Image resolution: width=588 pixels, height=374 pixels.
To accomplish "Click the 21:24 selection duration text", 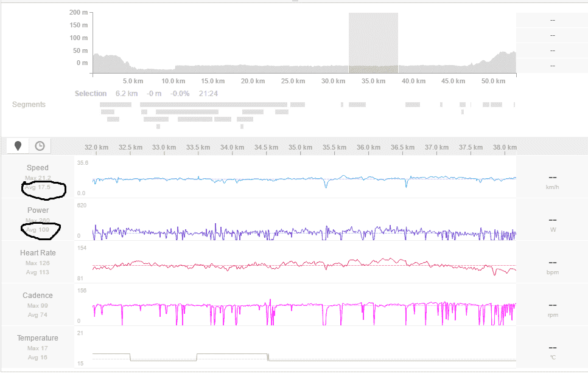I will coord(208,94).
